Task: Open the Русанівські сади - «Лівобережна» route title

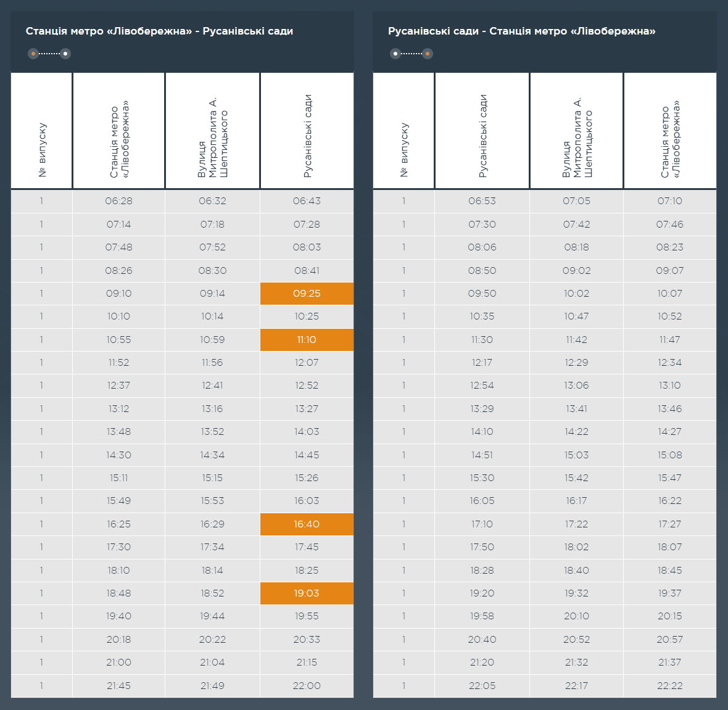Action: 521,31
